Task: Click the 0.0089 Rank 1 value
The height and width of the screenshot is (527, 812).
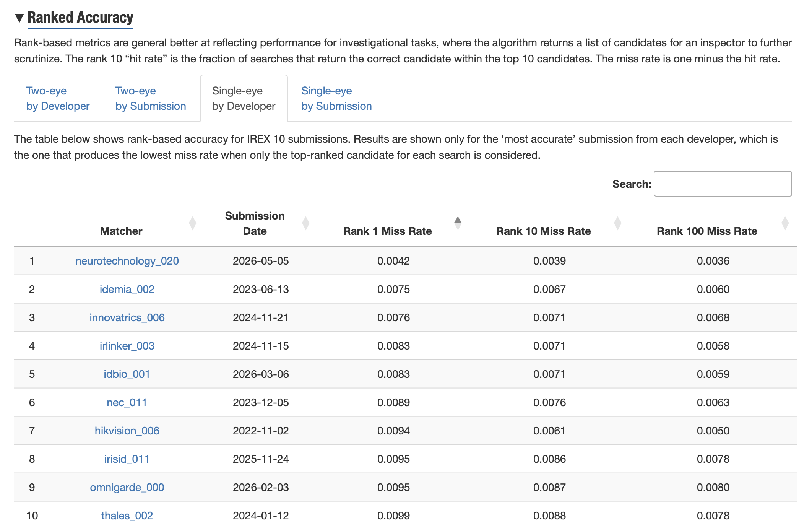Action: [393, 402]
